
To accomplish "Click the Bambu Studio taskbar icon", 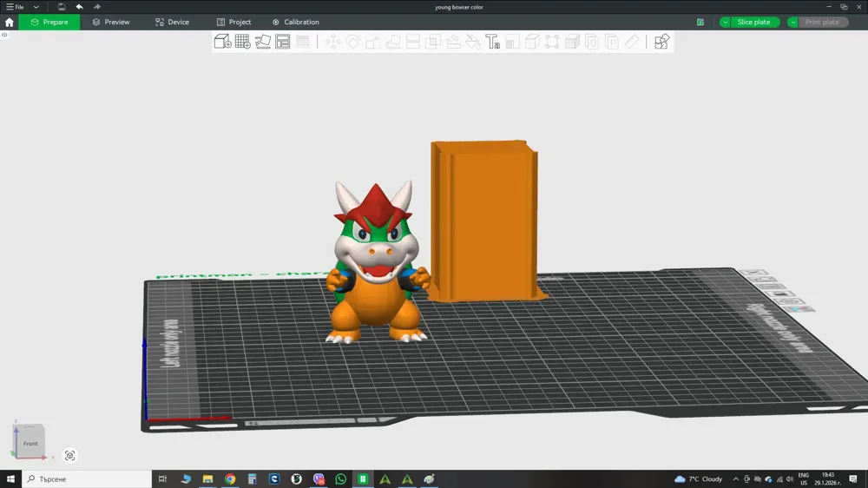I will (363, 479).
